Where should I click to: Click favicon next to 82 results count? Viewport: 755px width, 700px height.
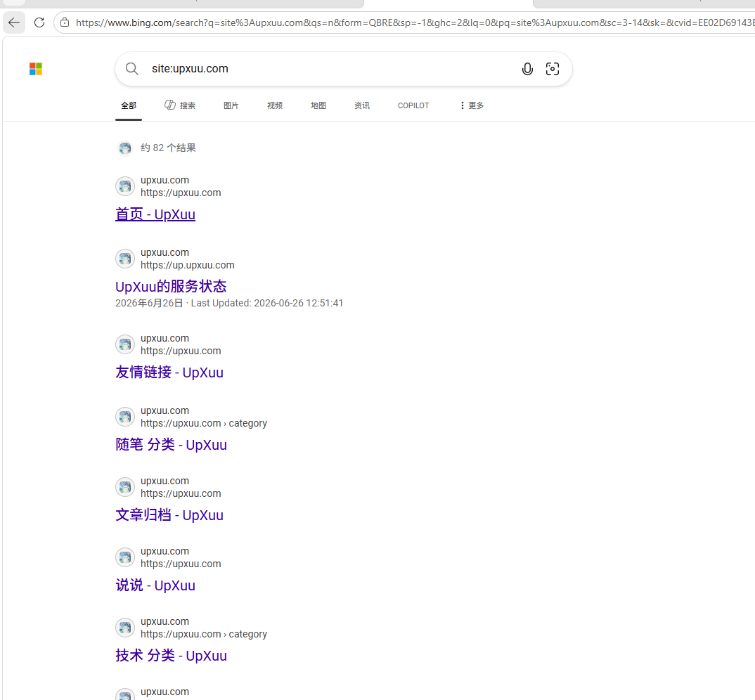click(x=125, y=148)
